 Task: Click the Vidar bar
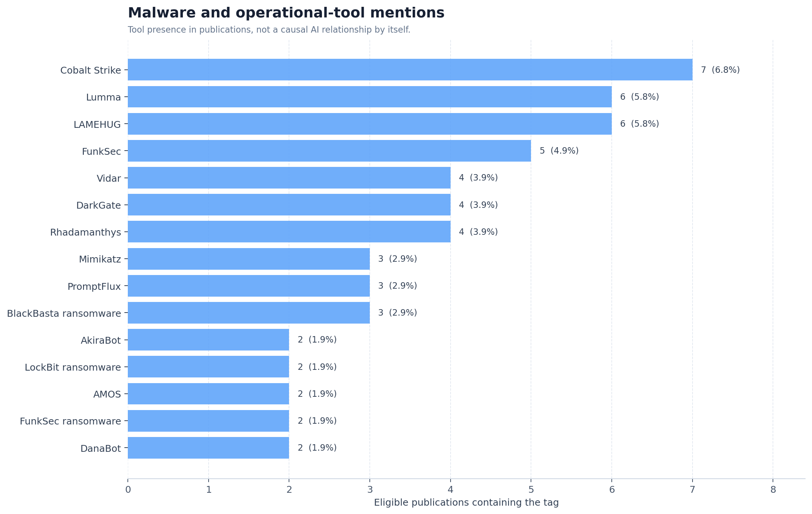pos(289,178)
